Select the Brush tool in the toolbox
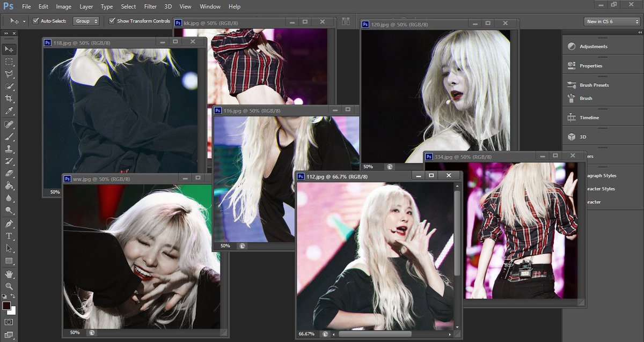 tap(9, 137)
